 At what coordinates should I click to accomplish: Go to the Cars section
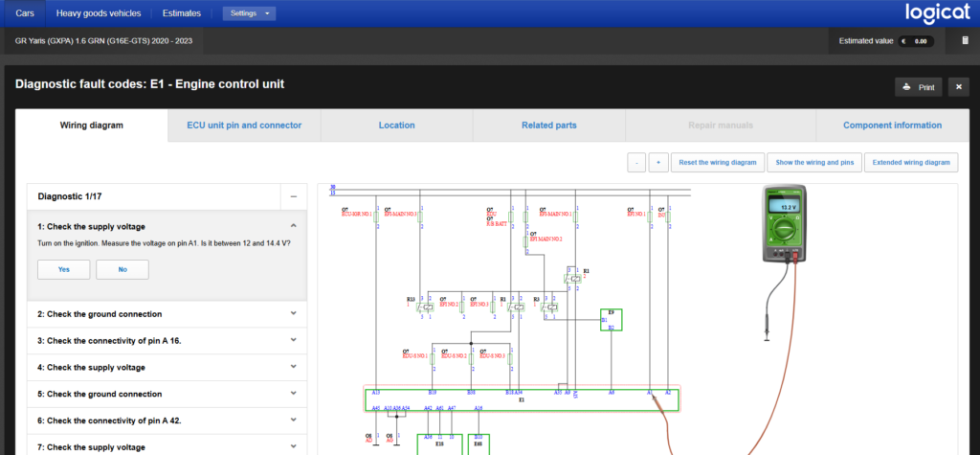tap(25, 13)
